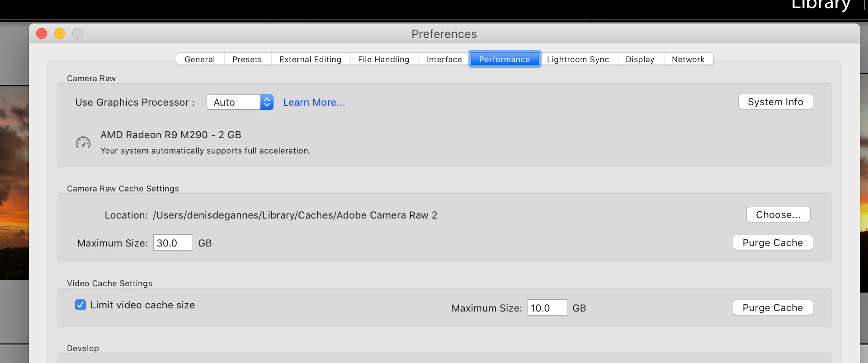Edit the Camera Raw cache maximum size

tap(173, 242)
